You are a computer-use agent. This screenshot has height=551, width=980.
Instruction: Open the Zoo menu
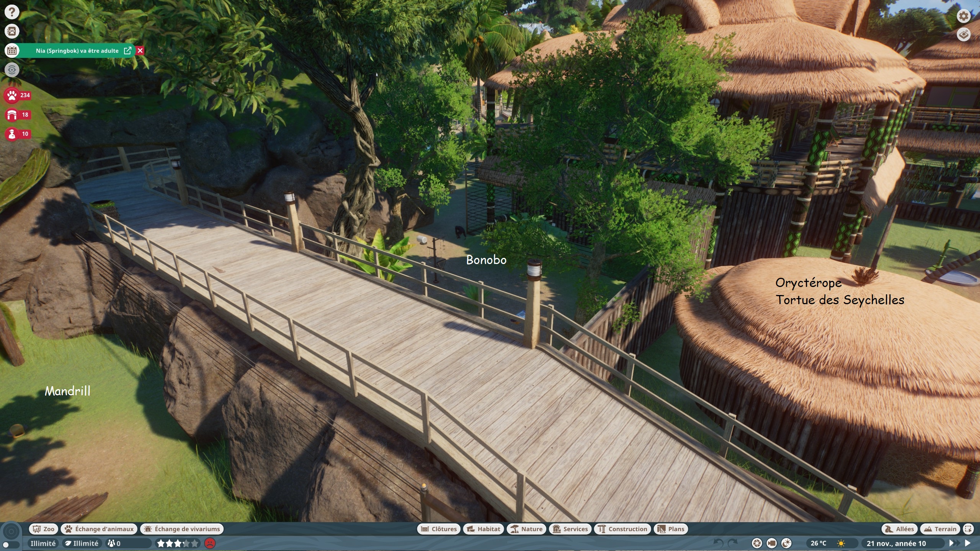[44, 529]
